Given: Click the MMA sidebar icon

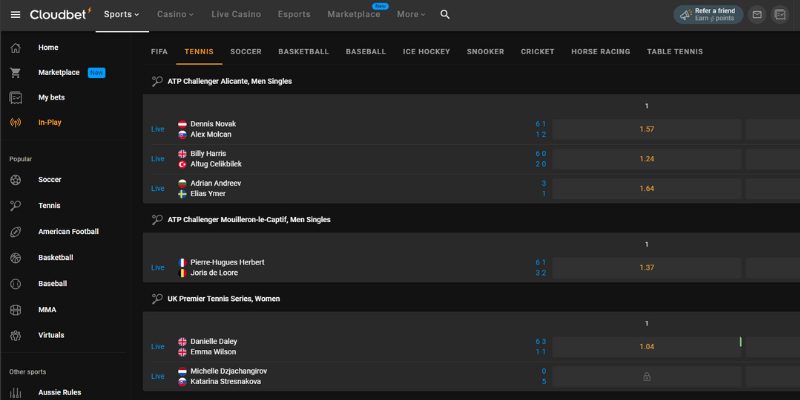Looking at the screenshot, I should 16,310.
